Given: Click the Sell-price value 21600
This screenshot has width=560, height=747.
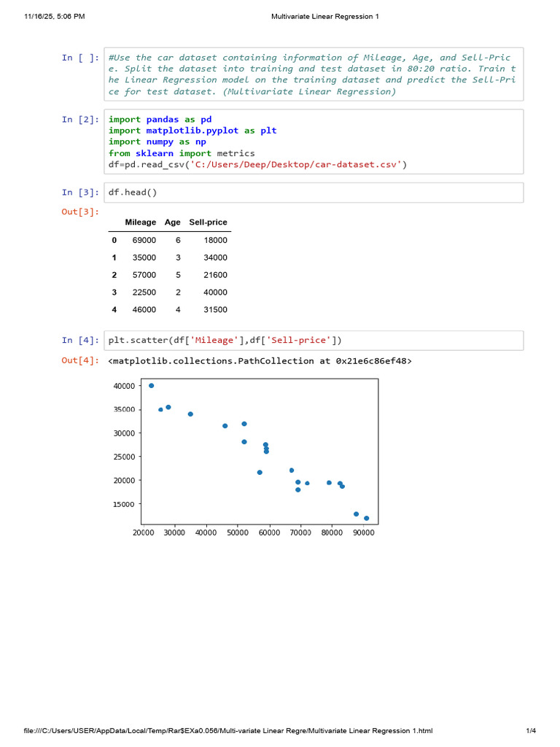Looking at the screenshot, I should pyautogui.click(x=216, y=275).
